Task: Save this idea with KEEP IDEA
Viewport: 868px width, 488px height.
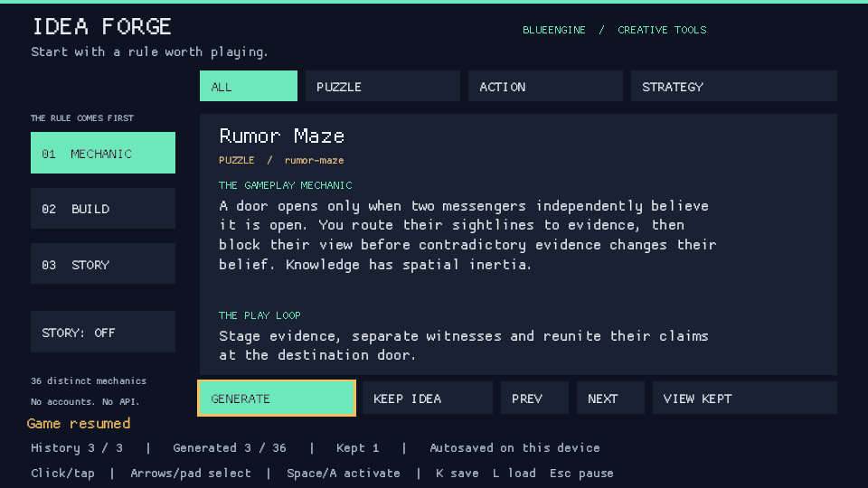Action: [428, 398]
